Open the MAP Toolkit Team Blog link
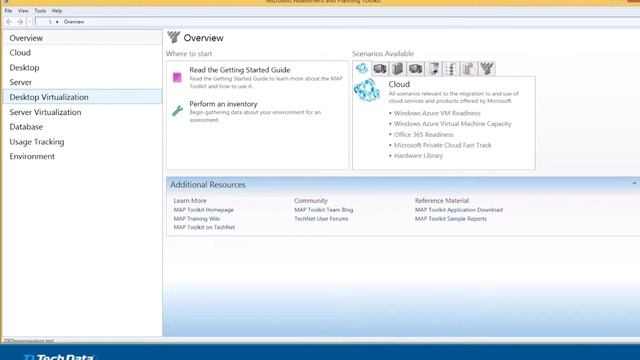 [324, 210]
